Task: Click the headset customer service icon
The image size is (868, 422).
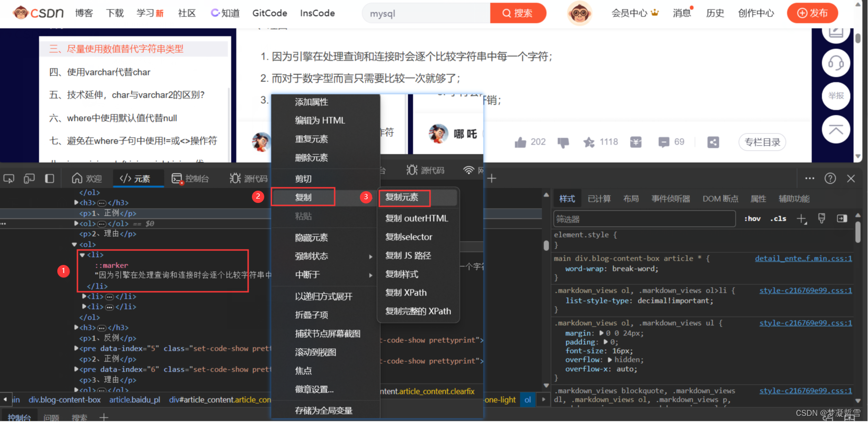Action: tap(836, 62)
